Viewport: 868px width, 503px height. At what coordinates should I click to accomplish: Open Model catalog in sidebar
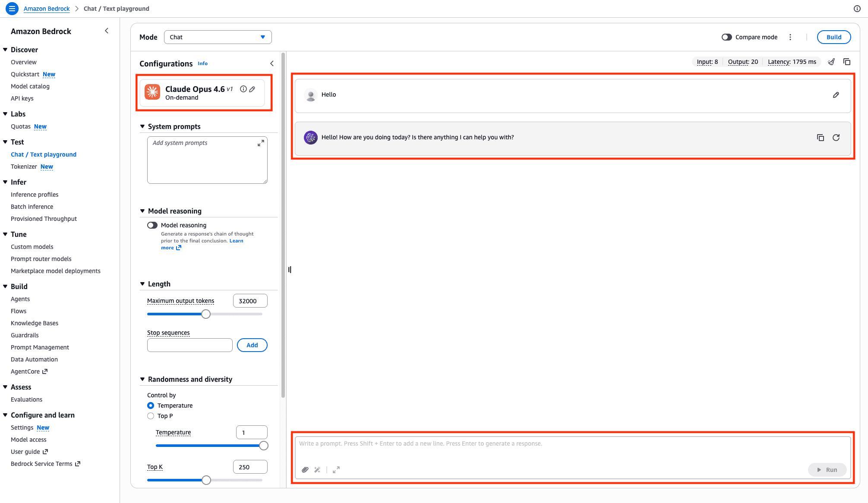point(30,86)
